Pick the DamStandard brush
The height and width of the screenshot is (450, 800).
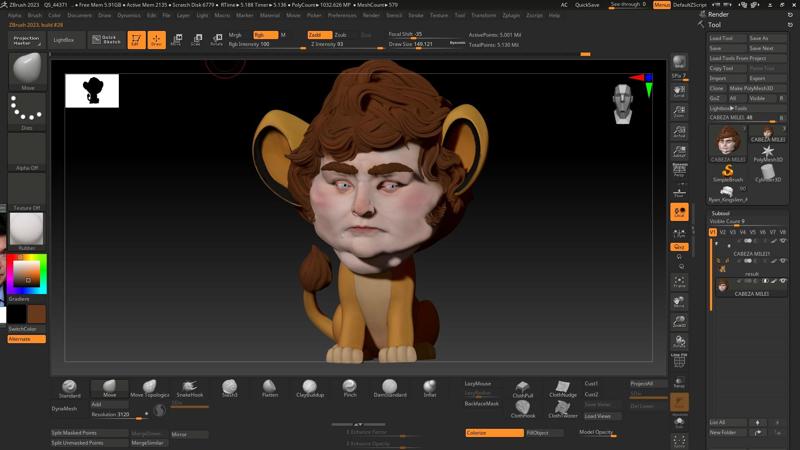[389, 387]
